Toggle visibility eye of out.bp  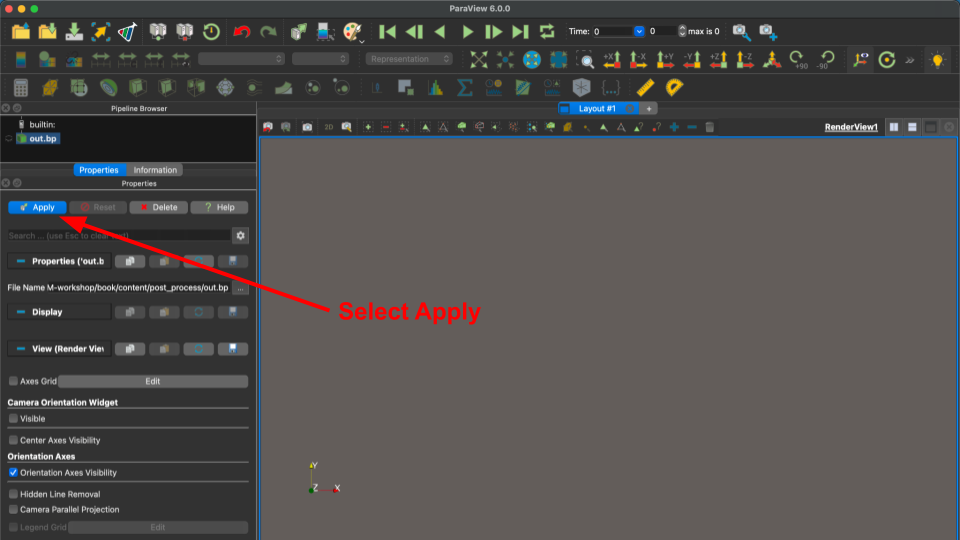point(9,138)
